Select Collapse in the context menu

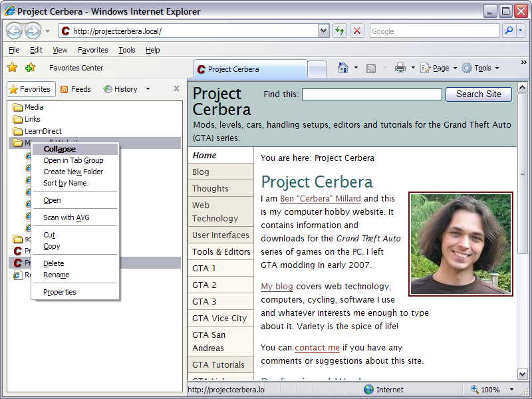click(x=60, y=149)
